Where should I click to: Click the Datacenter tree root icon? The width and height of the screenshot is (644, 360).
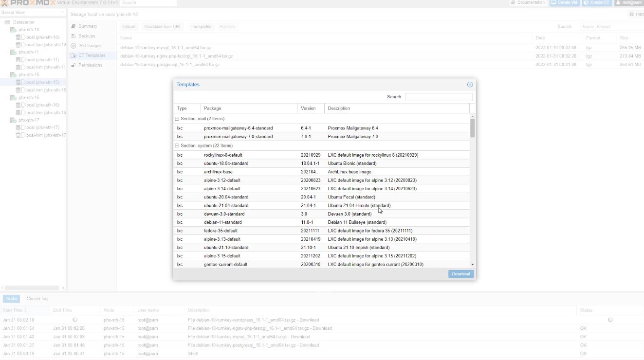pyautogui.click(x=8, y=22)
